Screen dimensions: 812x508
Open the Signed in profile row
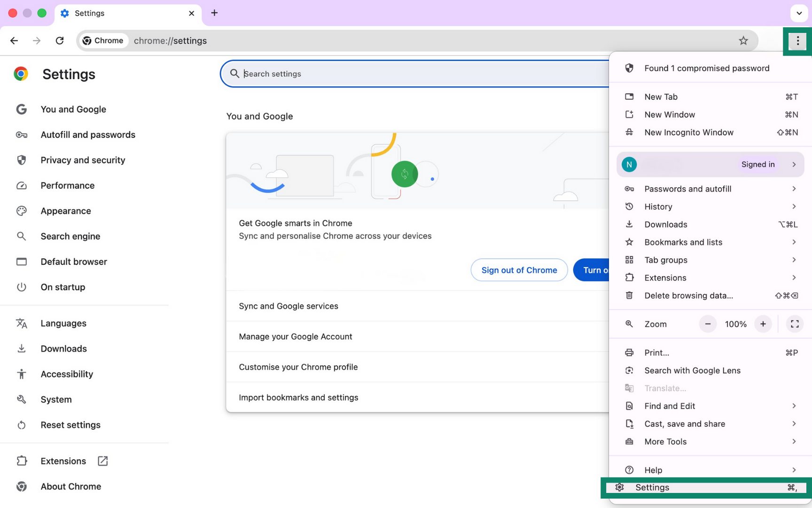click(x=710, y=165)
